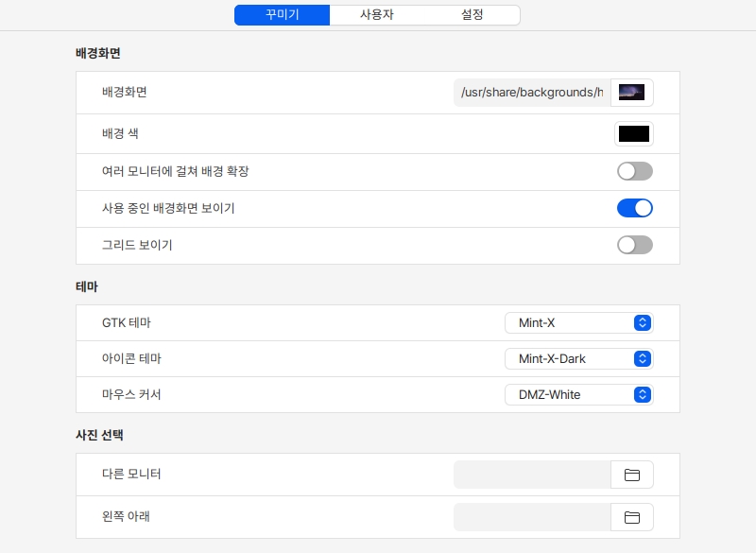Viewport: 756px width, 553px height.
Task: Click the blue chevron arrows beside Mint-X-Dark
Action: click(643, 359)
